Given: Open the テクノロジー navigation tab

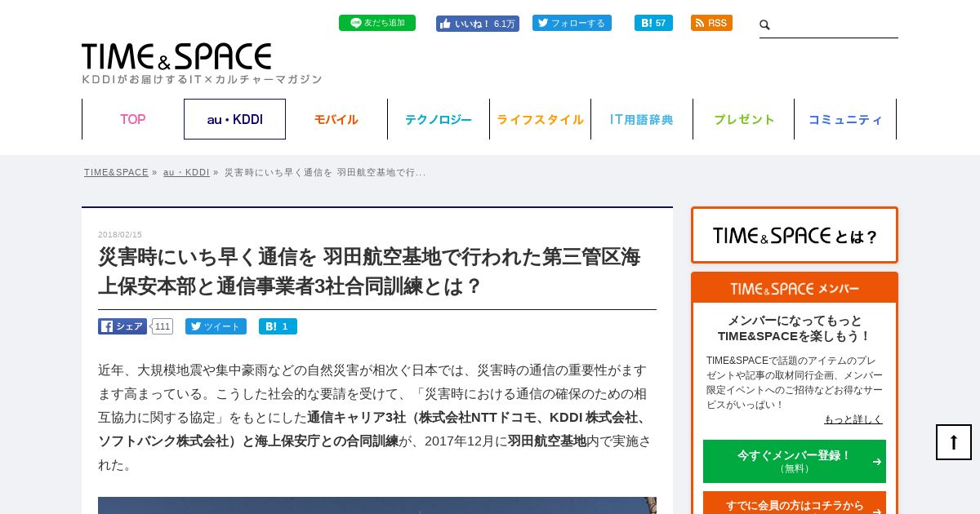Looking at the screenshot, I should pos(439,119).
